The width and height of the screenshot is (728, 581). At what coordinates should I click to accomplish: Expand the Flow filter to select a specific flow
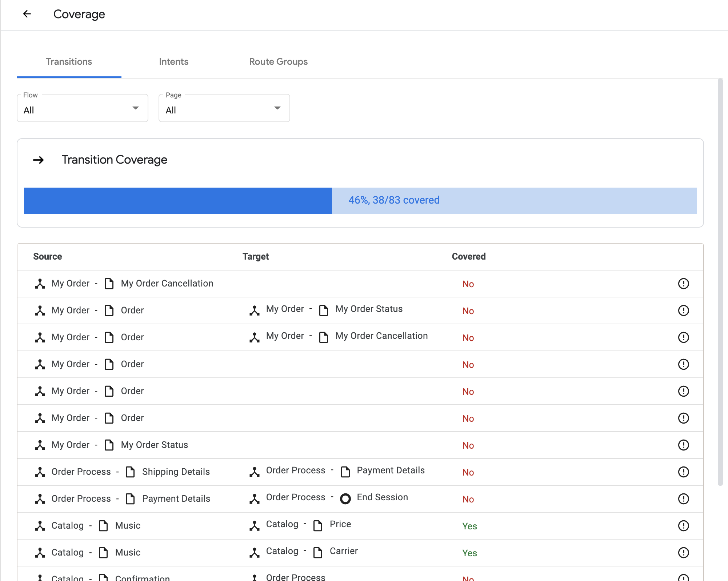83,108
